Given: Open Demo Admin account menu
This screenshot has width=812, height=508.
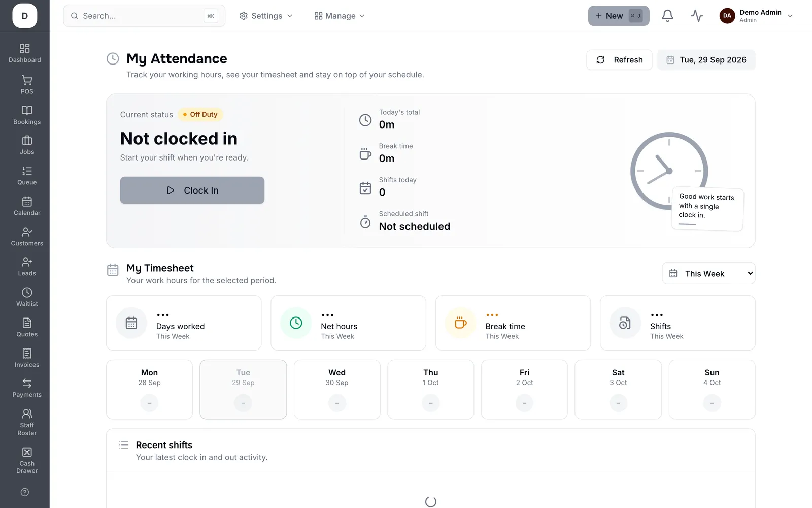Looking at the screenshot, I should pos(756,16).
